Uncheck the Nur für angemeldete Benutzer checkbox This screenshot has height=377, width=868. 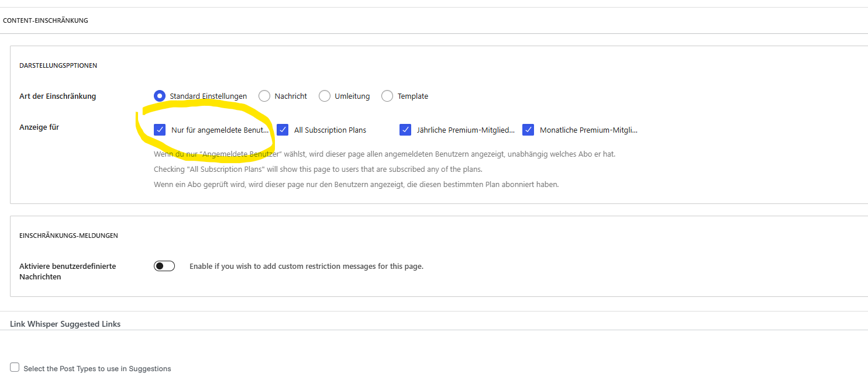(x=160, y=130)
